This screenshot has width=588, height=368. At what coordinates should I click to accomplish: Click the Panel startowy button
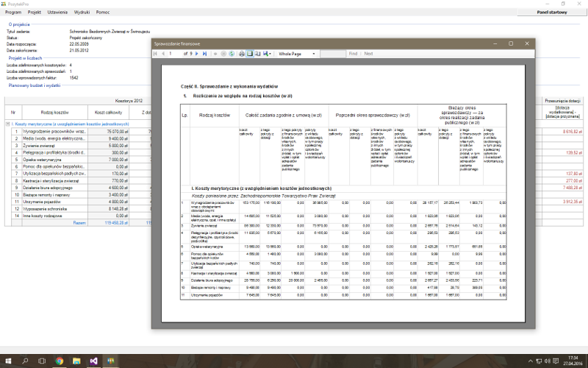coord(551,13)
